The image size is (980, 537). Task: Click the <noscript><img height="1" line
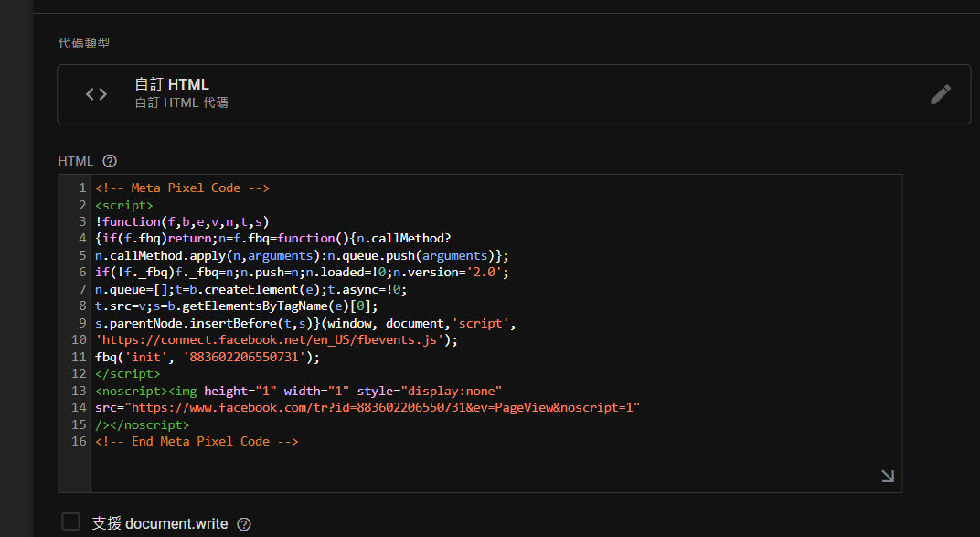[x=299, y=391]
